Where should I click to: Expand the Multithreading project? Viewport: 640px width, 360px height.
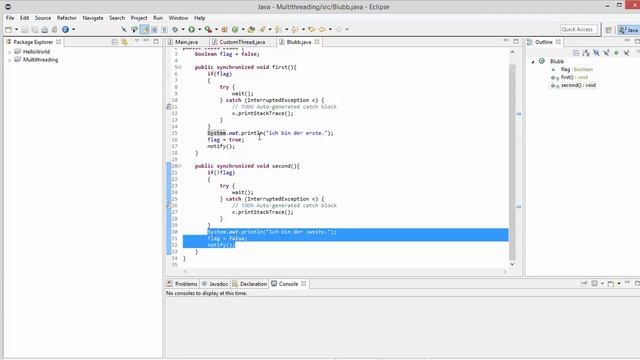pos(10,60)
